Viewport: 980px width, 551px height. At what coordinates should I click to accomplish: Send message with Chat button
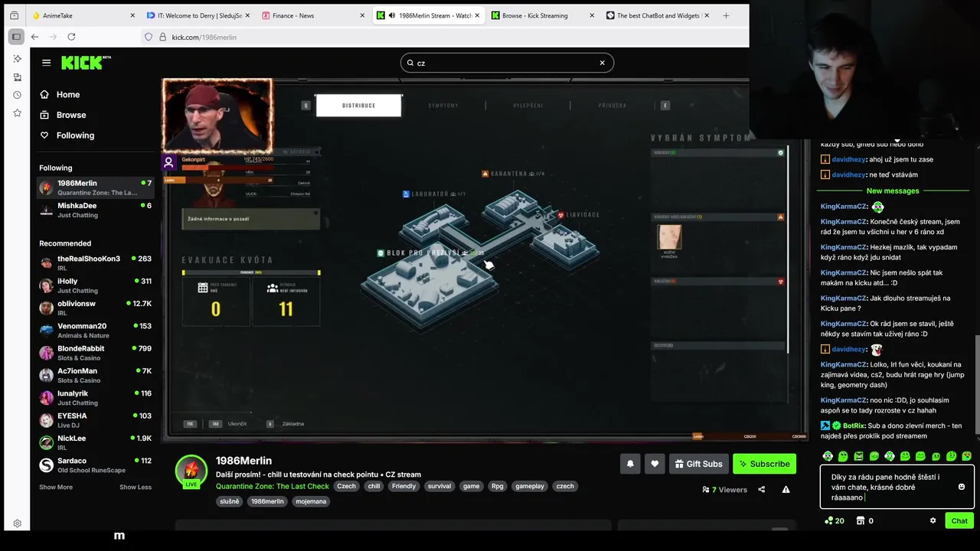coord(959,520)
